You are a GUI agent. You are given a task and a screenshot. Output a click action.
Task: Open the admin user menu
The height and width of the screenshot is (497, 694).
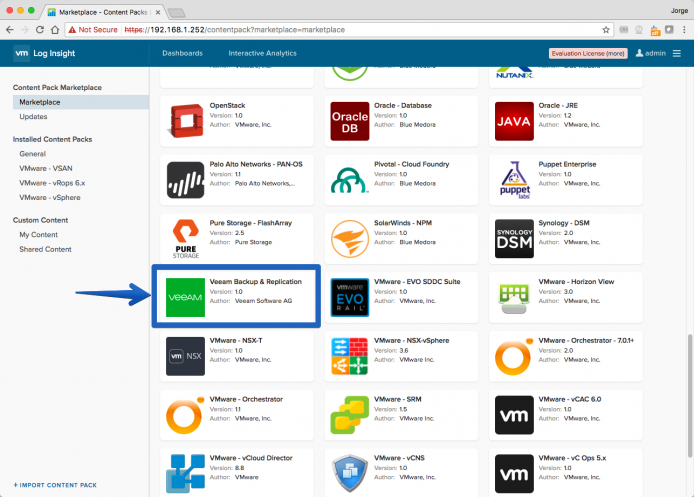coord(651,53)
